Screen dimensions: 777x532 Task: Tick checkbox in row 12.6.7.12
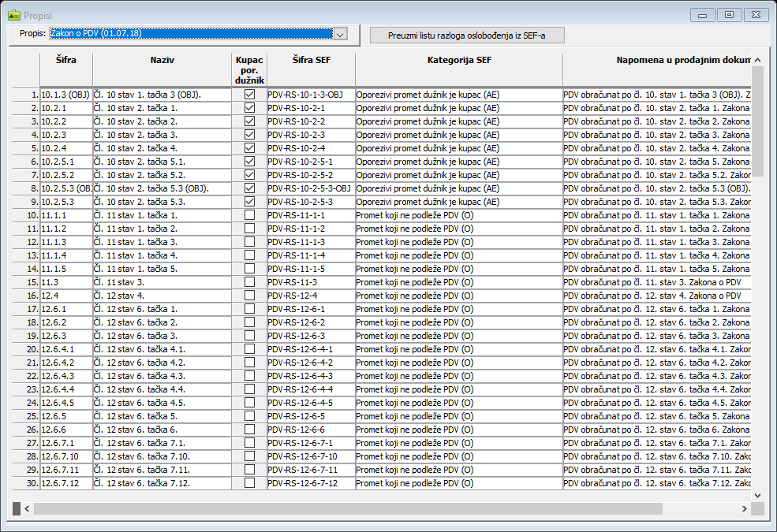(x=249, y=483)
